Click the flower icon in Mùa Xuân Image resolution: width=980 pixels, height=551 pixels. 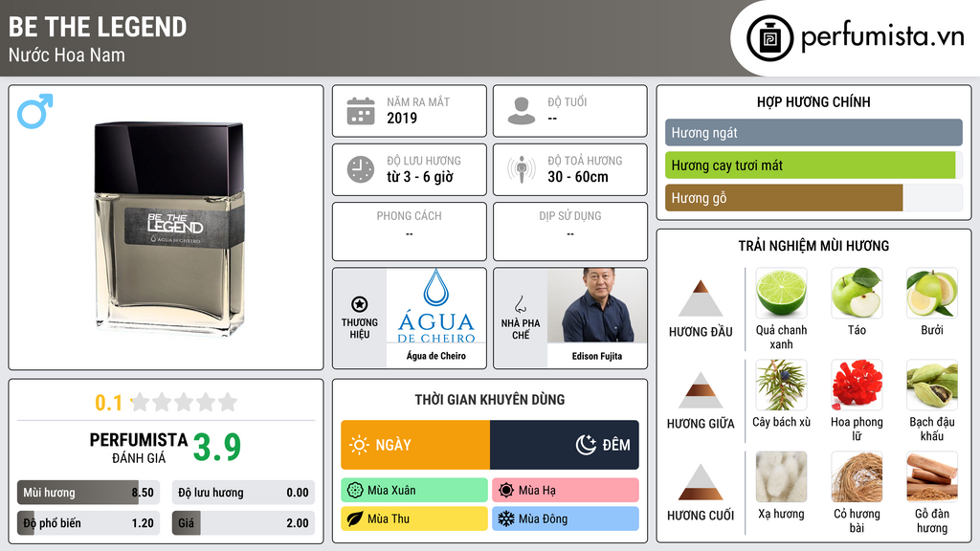(x=355, y=491)
